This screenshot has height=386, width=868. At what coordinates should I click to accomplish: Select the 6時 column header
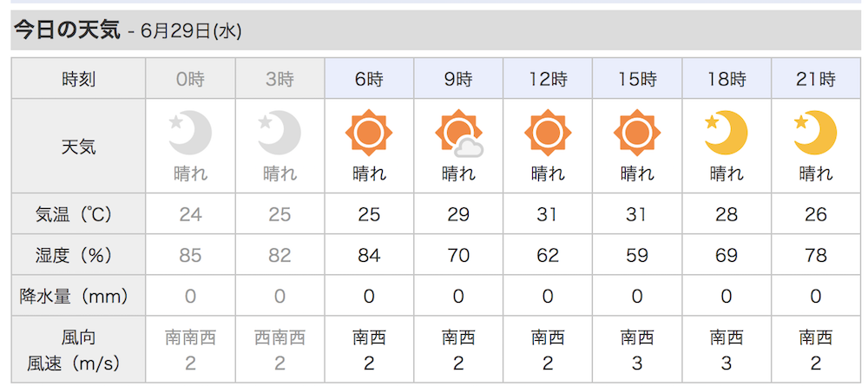[369, 80]
